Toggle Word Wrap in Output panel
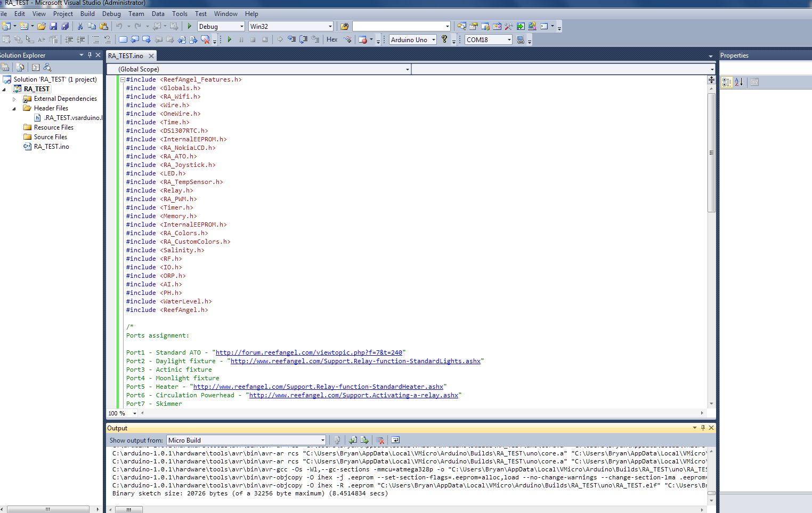Image resolution: width=812 pixels, height=513 pixels. 395,440
